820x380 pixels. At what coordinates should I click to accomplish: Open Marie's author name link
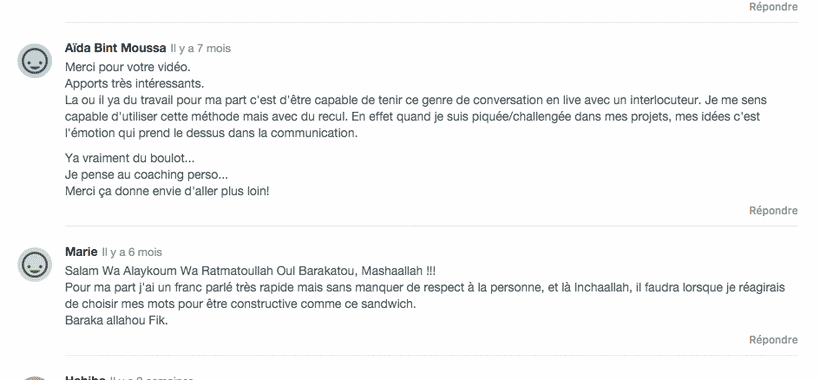[x=81, y=252]
